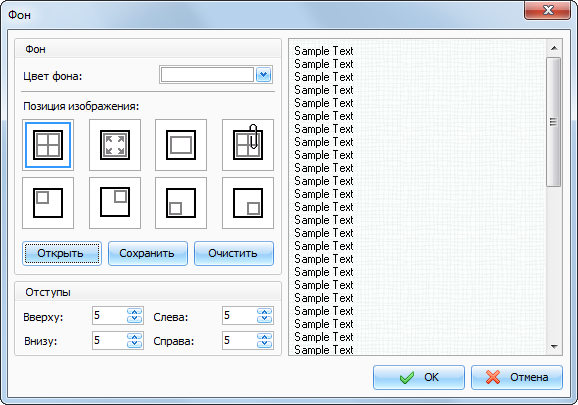Cancel using the Отмена button
The width and height of the screenshot is (578, 405).
pos(517,377)
